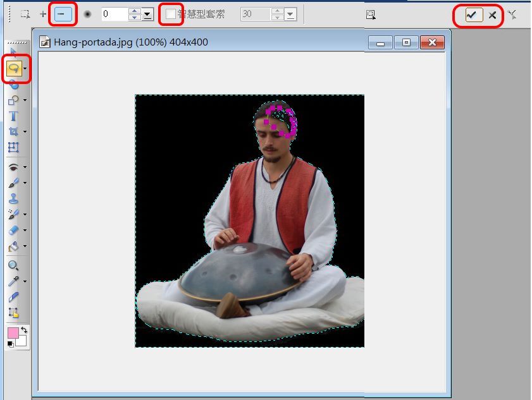Select the Bucket Fill tool
532x400 pixels.
[13, 246]
